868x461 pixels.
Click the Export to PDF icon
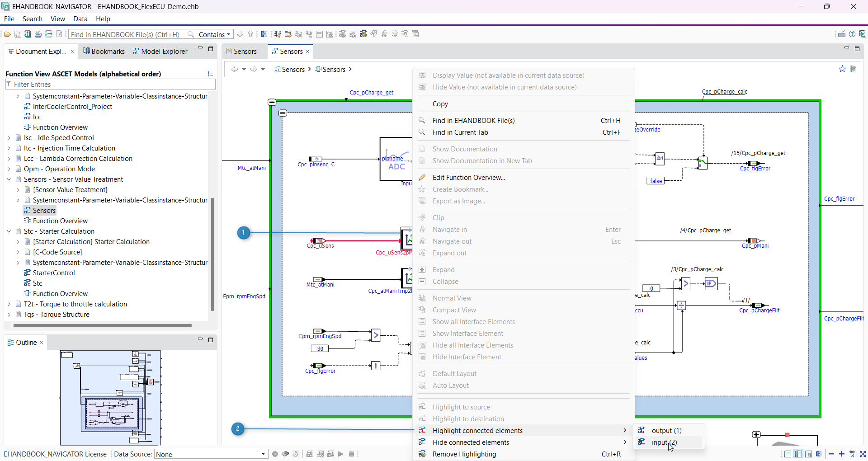pos(59,34)
